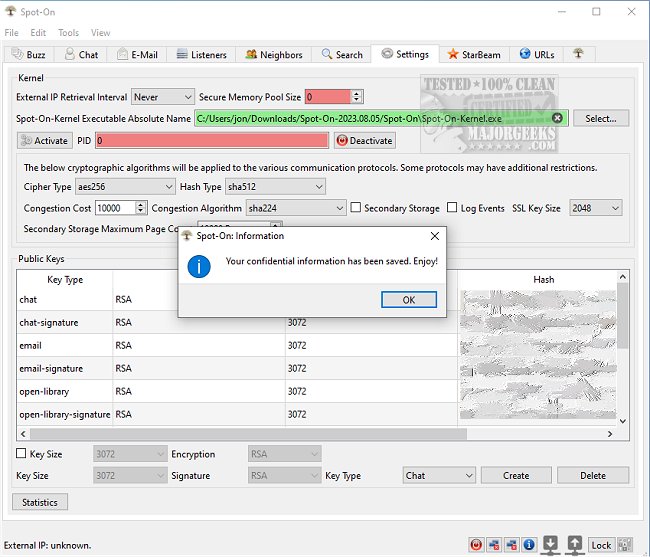Open the File menu
Viewport: 650px width, 557px height.
pyautogui.click(x=11, y=32)
